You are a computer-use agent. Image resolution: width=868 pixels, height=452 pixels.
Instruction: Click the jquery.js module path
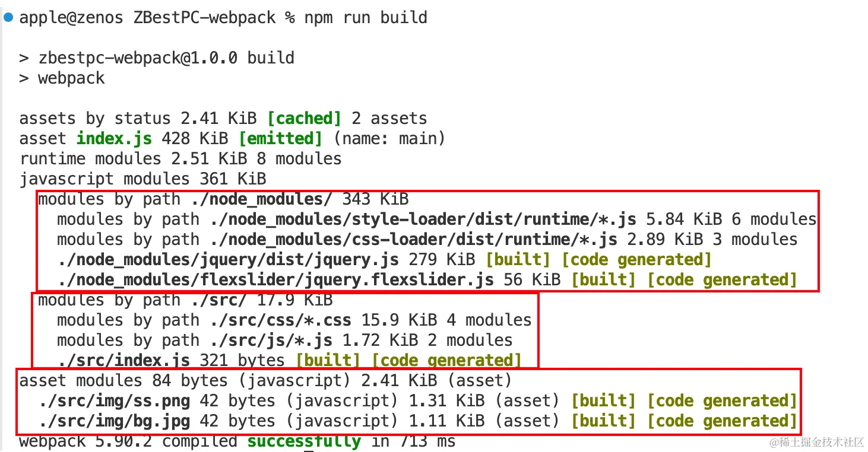click(228, 259)
